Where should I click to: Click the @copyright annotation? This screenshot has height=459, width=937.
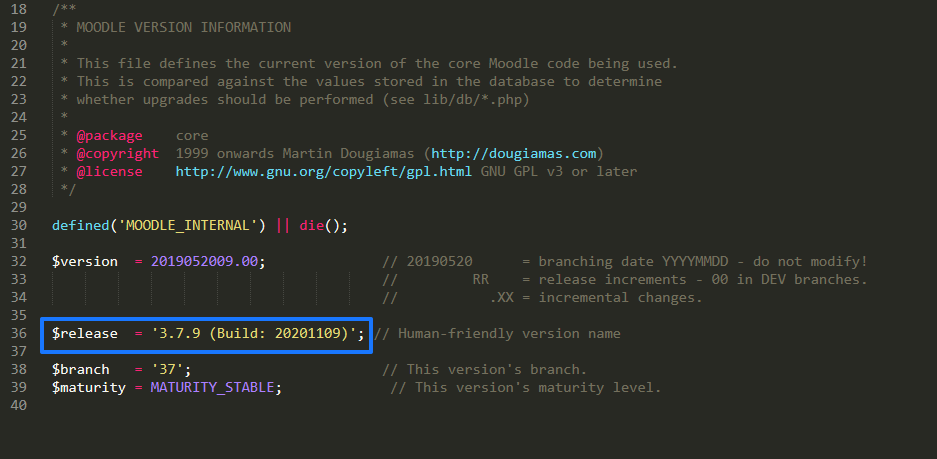[x=118, y=154]
